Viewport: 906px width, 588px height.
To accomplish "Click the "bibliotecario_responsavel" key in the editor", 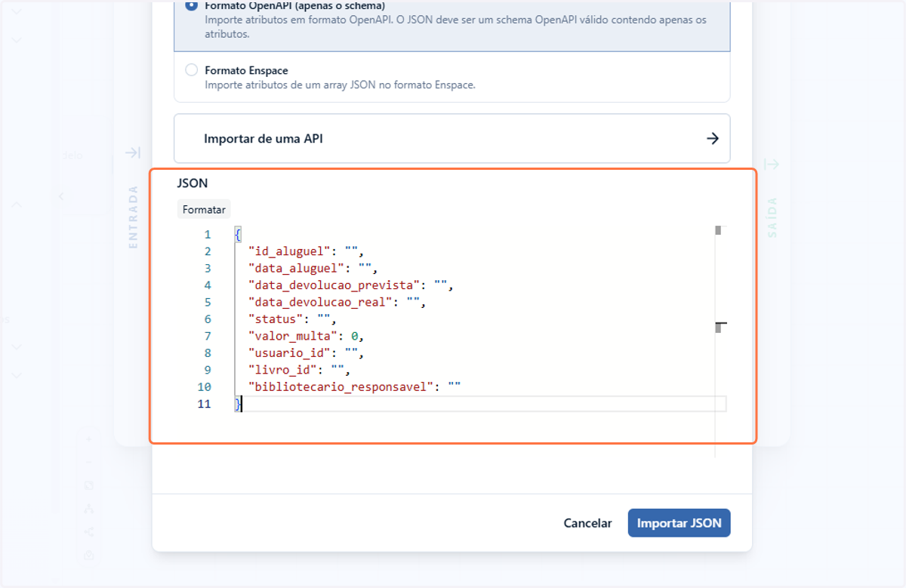I will [x=341, y=387].
